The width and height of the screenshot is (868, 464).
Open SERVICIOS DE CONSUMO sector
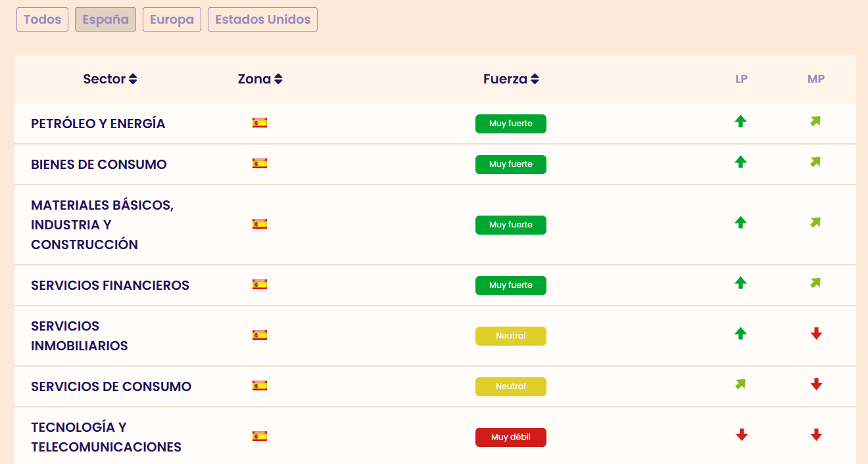coord(111,386)
